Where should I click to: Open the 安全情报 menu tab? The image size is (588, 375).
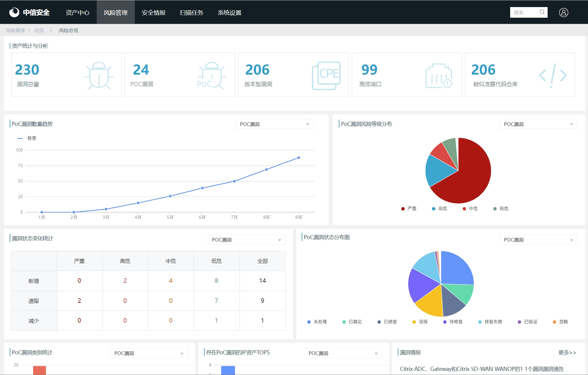[153, 12]
